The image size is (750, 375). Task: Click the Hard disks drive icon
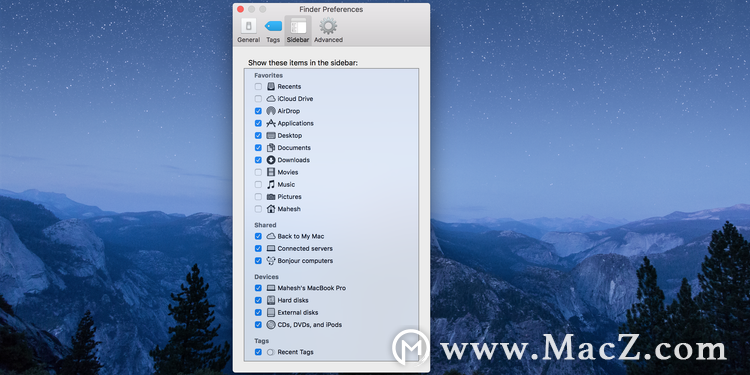coord(271,300)
